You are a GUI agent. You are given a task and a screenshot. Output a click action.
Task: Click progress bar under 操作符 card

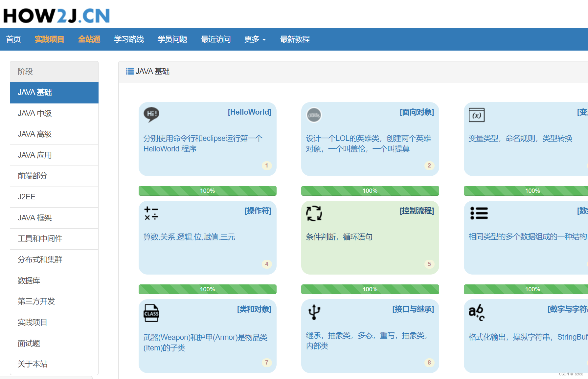208,289
